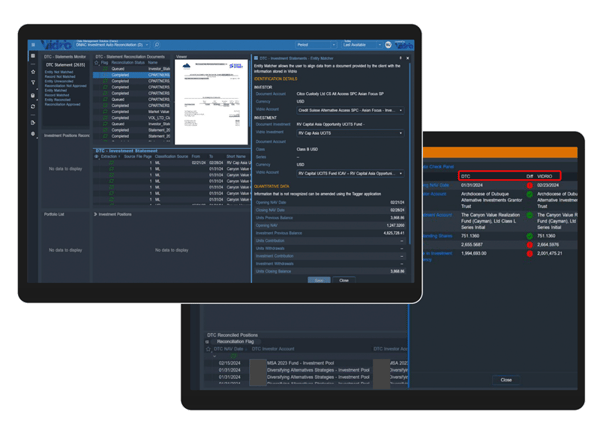
Task: Click the Save button in Entity Matcher
Action: [x=319, y=281]
